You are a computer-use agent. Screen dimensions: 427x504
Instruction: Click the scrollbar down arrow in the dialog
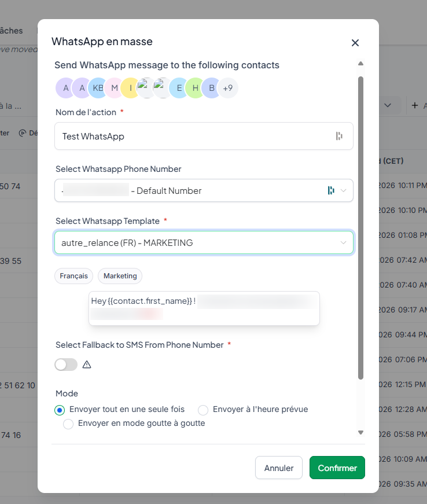click(x=360, y=433)
